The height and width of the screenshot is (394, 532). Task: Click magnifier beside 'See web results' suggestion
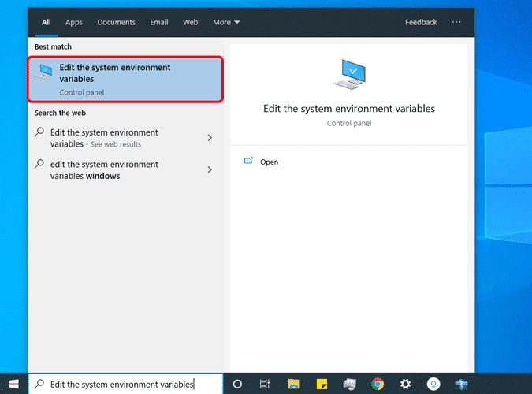click(39, 132)
